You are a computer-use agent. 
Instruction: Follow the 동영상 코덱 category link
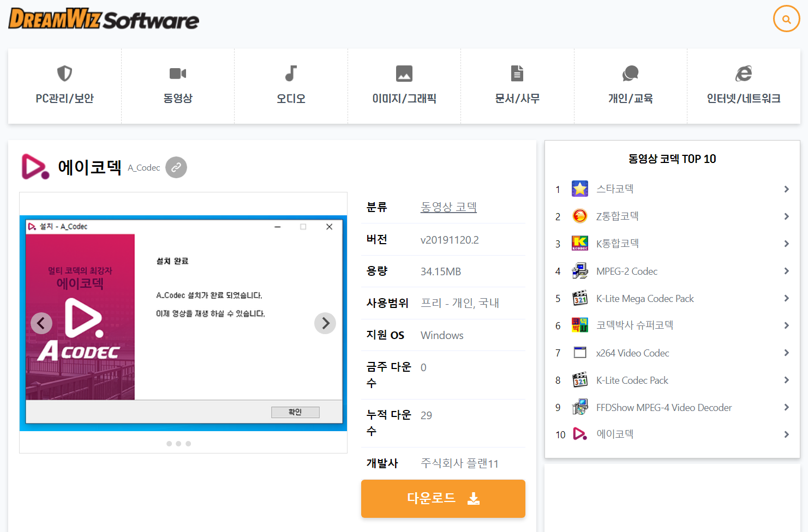point(448,207)
